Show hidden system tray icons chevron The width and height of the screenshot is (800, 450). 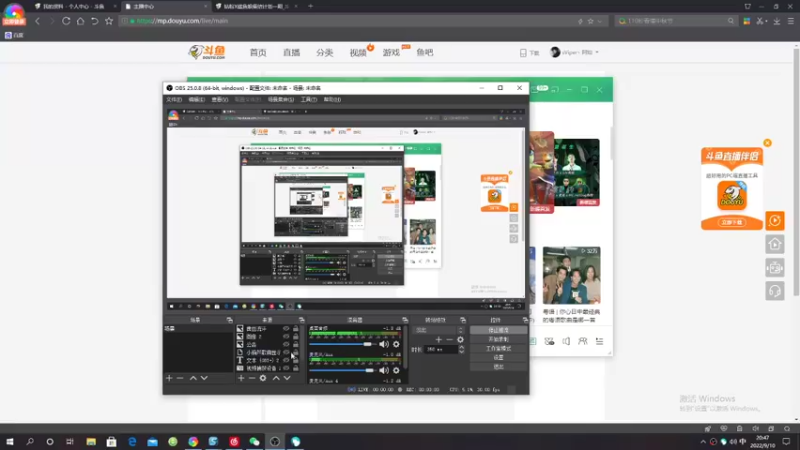[x=703, y=442]
